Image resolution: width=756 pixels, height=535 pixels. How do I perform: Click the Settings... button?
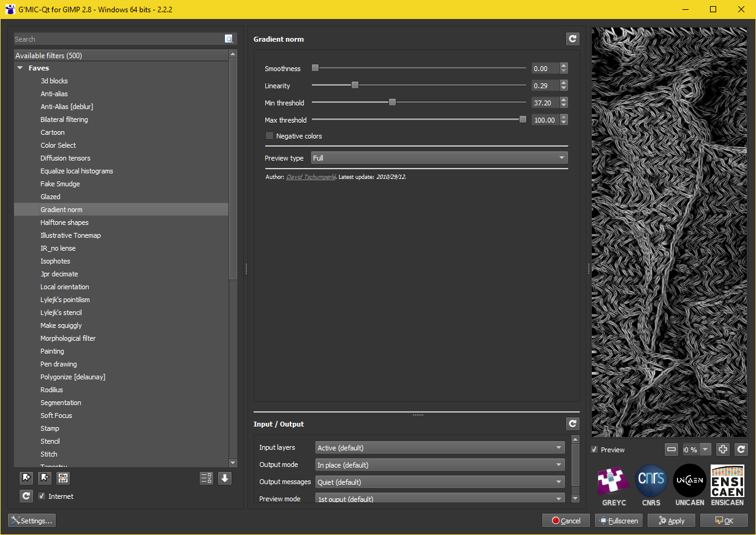click(x=32, y=521)
